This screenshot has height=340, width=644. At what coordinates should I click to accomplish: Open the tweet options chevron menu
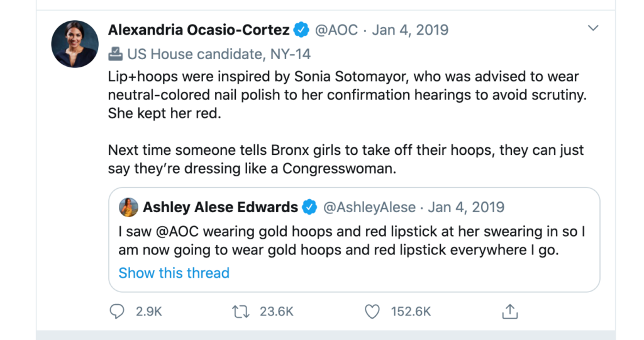click(592, 28)
